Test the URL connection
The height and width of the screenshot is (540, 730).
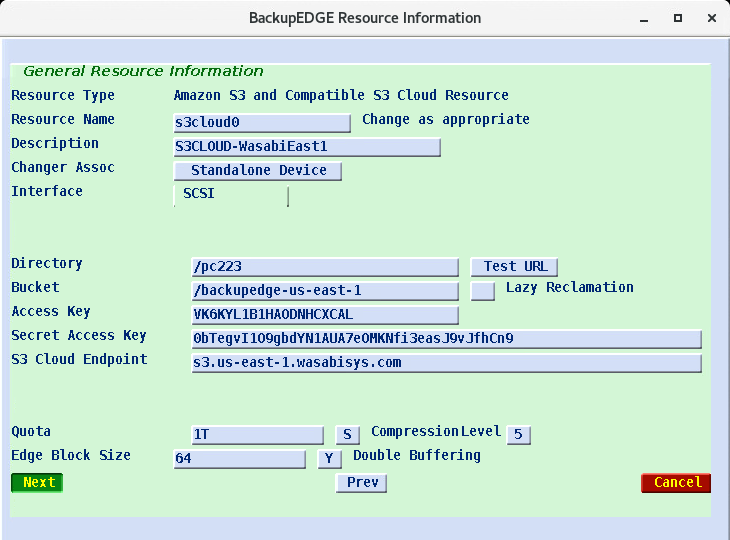click(x=514, y=267)
